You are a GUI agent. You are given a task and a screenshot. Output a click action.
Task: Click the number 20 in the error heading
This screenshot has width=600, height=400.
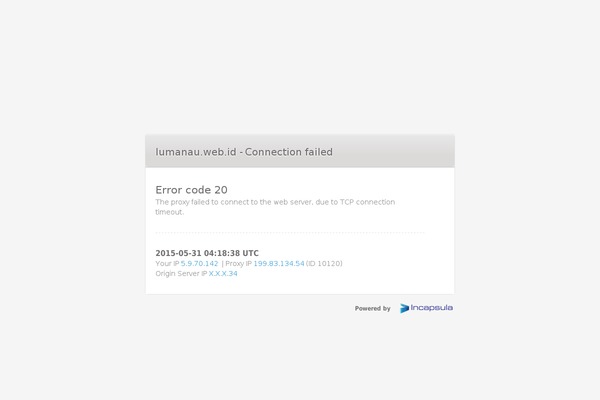coord(221,190)
